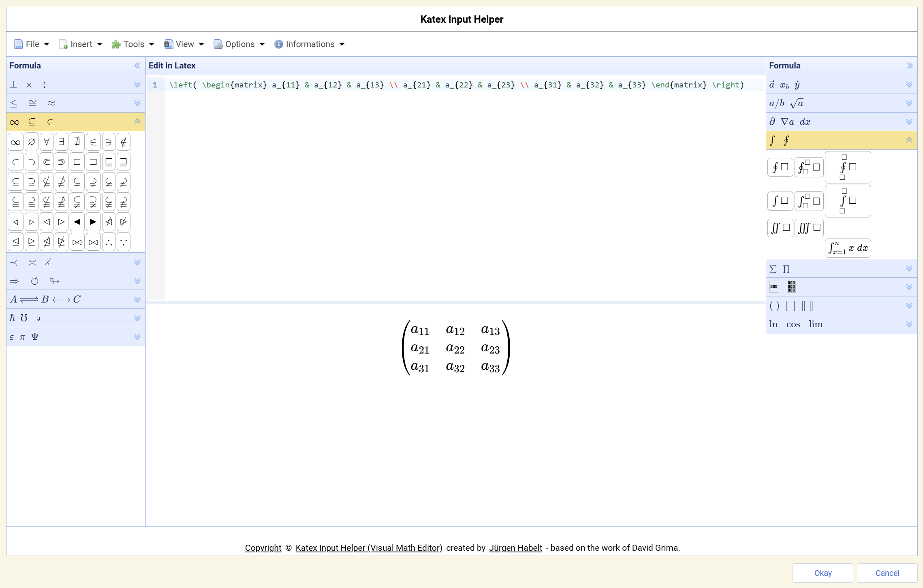Insert the filled right triangle symbol
The image size is (923, 588).
point(93,222)
